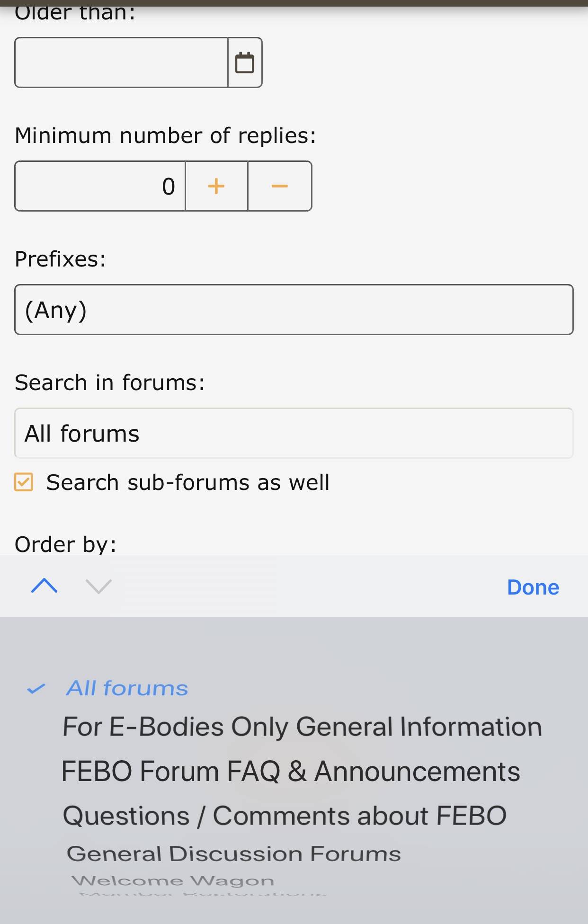Toggle Search sub-forums as well checkbox
Screen dimensions: 588x924
tap(24, 482)
